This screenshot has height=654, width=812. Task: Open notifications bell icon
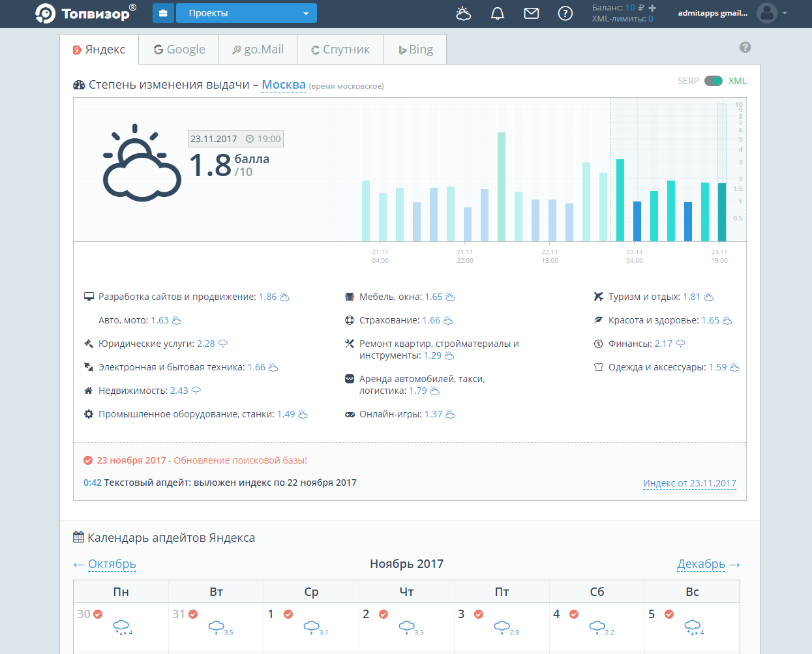coord(498,14)
